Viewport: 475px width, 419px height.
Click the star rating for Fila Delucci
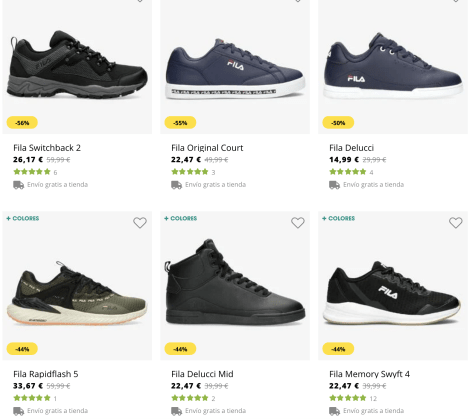[x=348, y=172]
